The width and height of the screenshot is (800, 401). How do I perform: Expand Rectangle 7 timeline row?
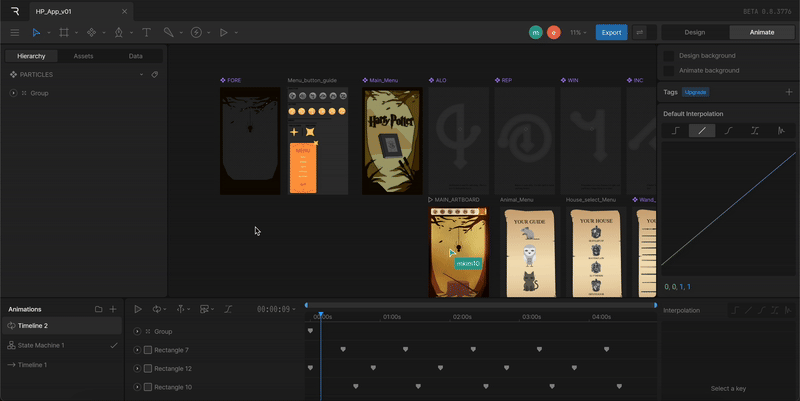pos(137,350)
